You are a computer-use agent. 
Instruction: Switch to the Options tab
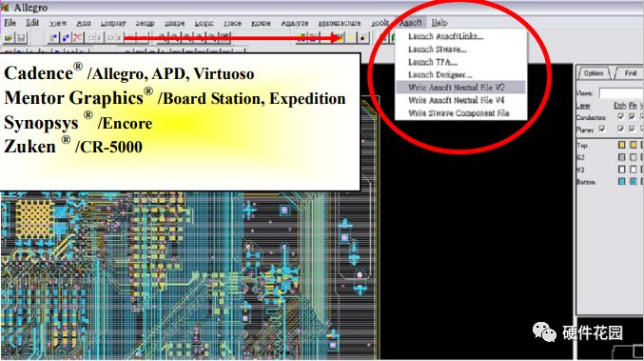594,73
